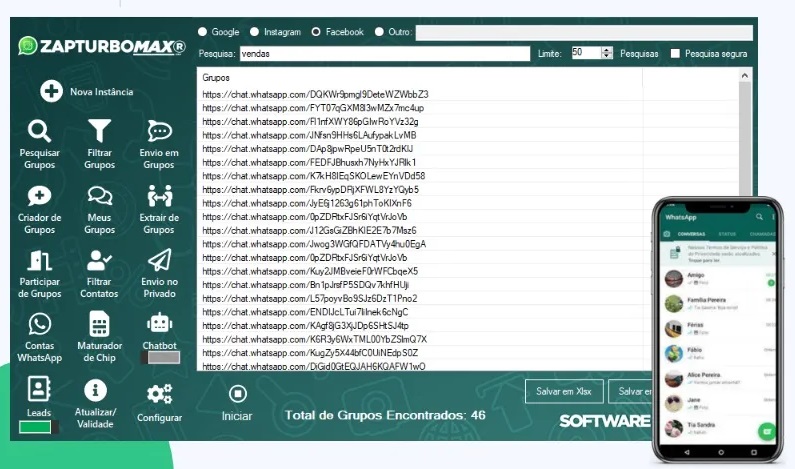This screenshot has width=795, height=469.
Task: Click the Salvar em Xlsx button
Action: pos(564,393)
